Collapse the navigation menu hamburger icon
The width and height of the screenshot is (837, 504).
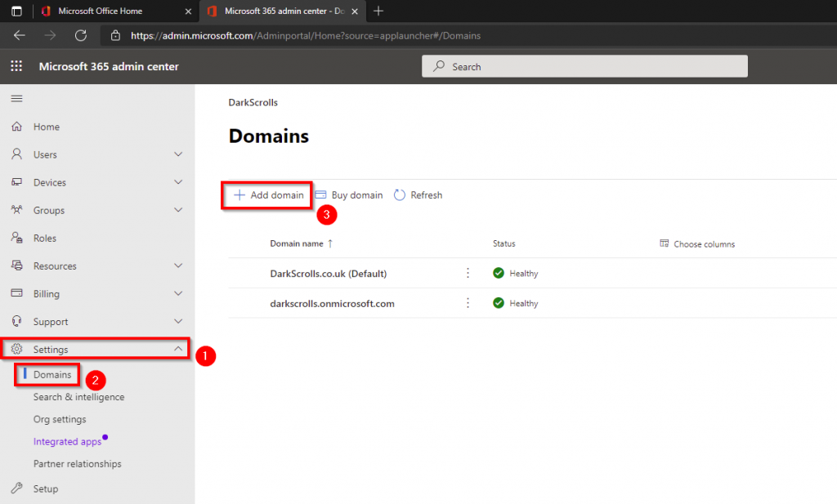16,99
